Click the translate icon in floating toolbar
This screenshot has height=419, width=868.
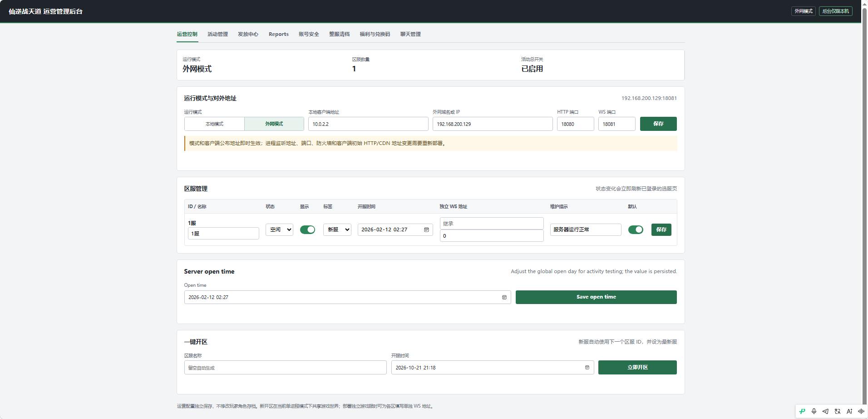click(838, 411)
